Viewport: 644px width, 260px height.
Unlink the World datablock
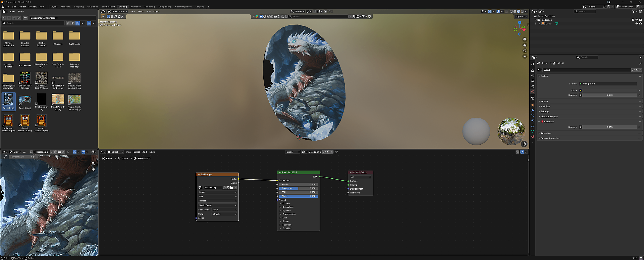(640, 70)
